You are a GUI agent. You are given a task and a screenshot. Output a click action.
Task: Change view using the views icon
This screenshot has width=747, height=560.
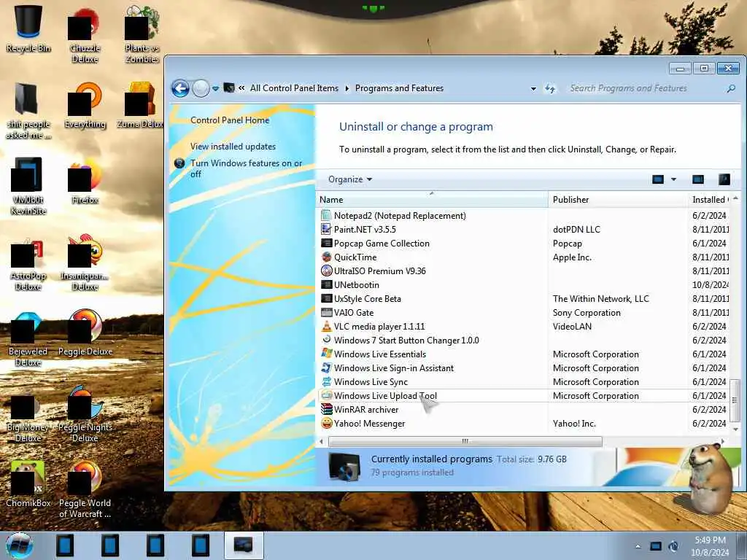coord(658,179)
